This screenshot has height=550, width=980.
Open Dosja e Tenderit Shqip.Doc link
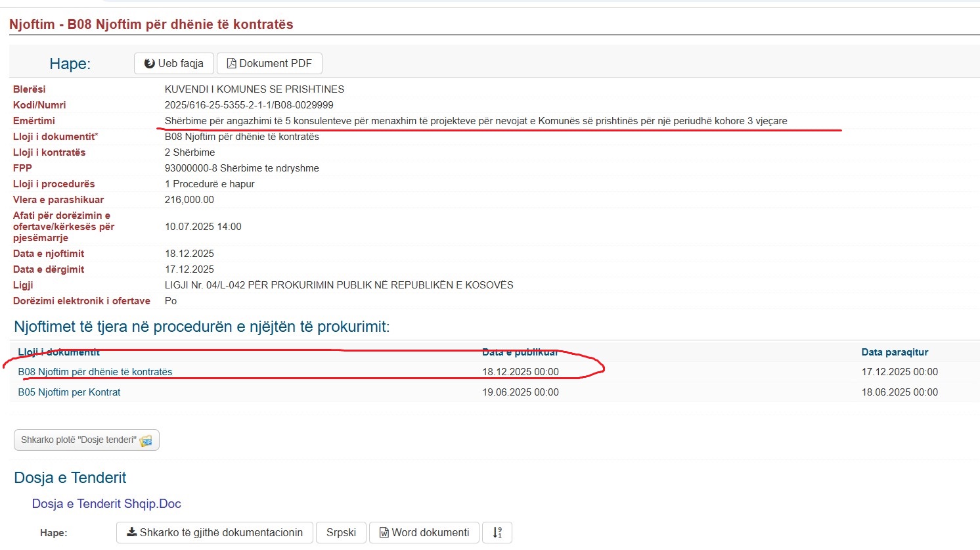point(106,504)
